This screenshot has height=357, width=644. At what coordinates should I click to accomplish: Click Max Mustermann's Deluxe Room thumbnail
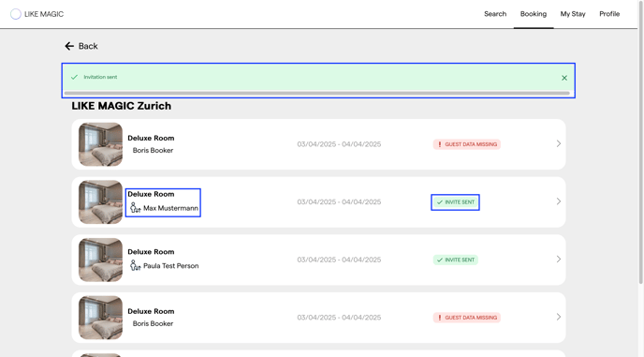point(101,202)
